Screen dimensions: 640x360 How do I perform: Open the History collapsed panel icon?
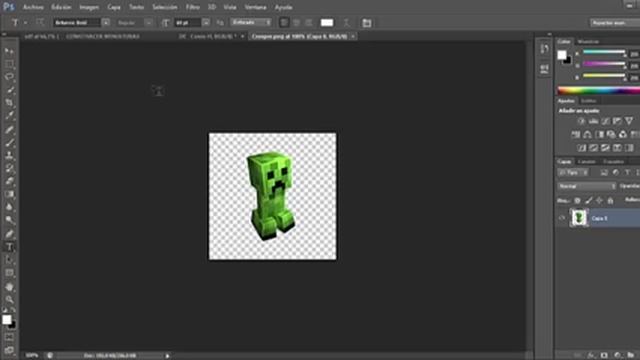(544, 49)
